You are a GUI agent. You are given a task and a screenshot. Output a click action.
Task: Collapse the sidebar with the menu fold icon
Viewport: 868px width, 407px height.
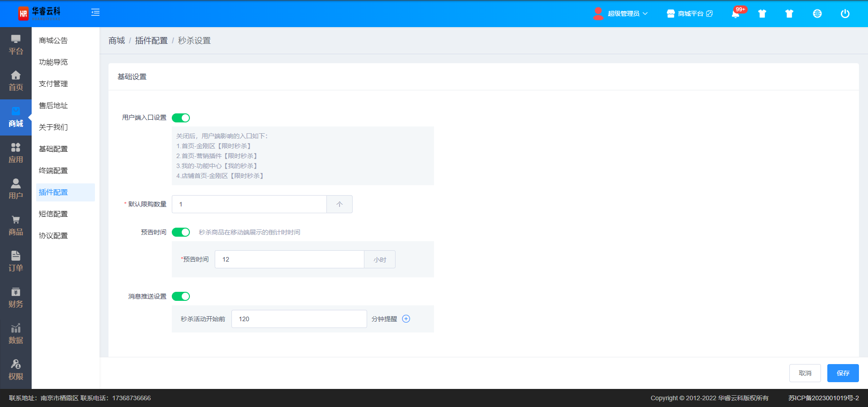[x=95, y=13]
